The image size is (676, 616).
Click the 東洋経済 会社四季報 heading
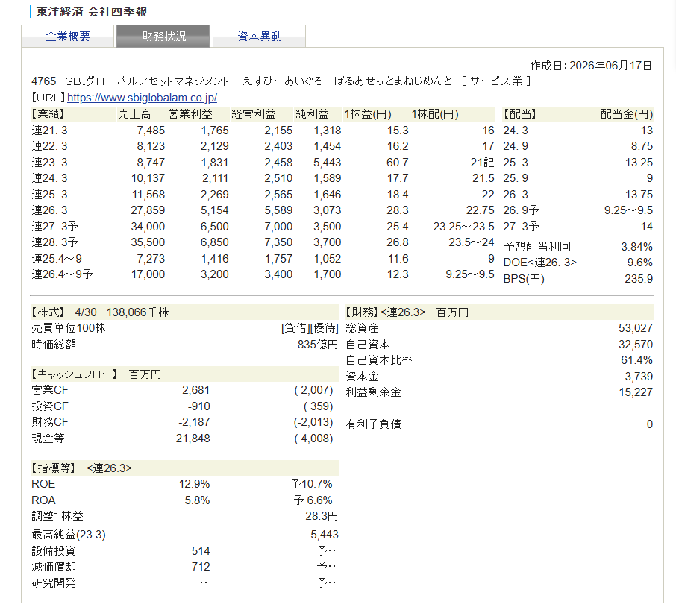pos(91,12)
